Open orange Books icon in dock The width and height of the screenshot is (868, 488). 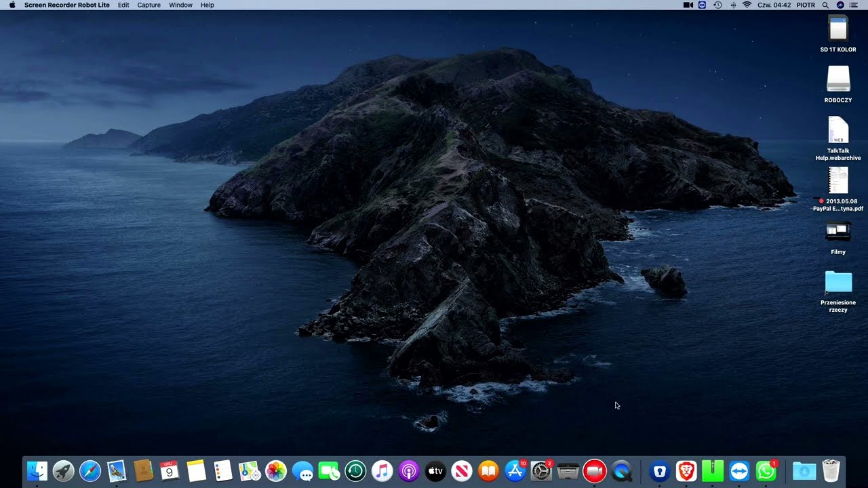coord(488,470)
